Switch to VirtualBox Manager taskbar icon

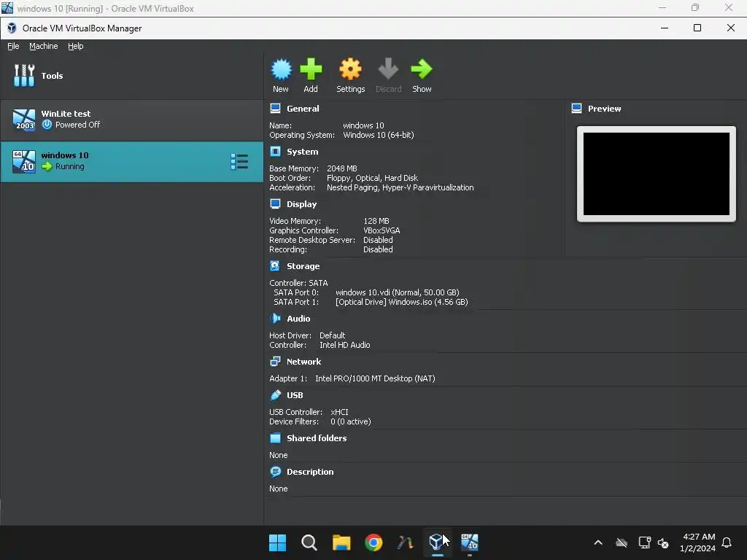[x=437, y=542]
